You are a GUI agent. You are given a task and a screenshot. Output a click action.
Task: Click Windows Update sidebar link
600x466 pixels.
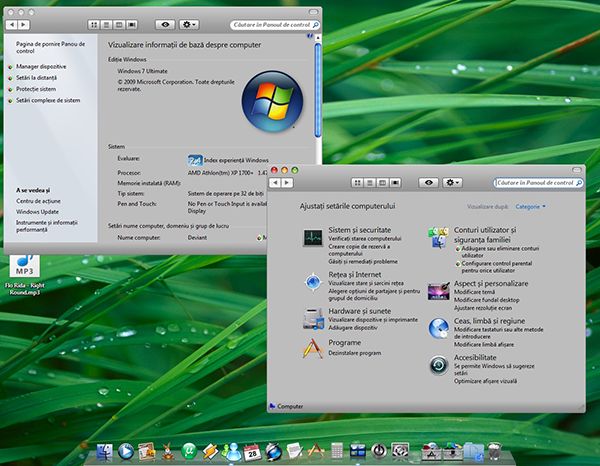[x=38, y=212]
